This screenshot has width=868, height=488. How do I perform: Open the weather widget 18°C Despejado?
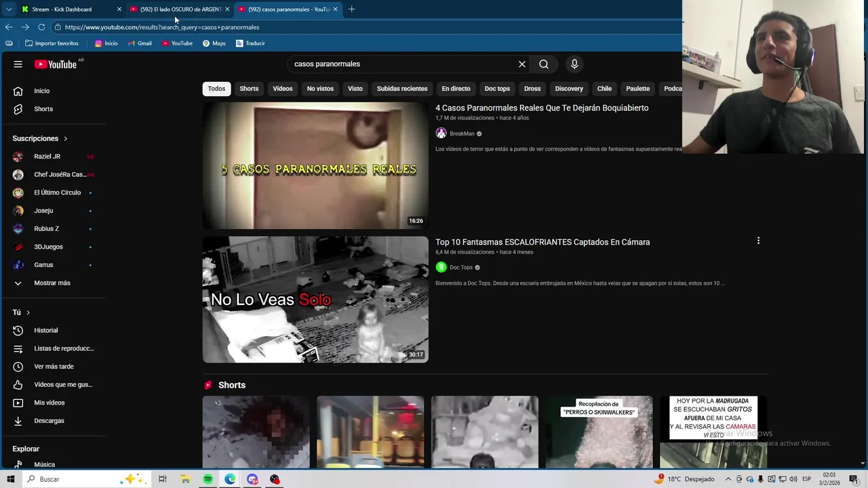point(684,479)
